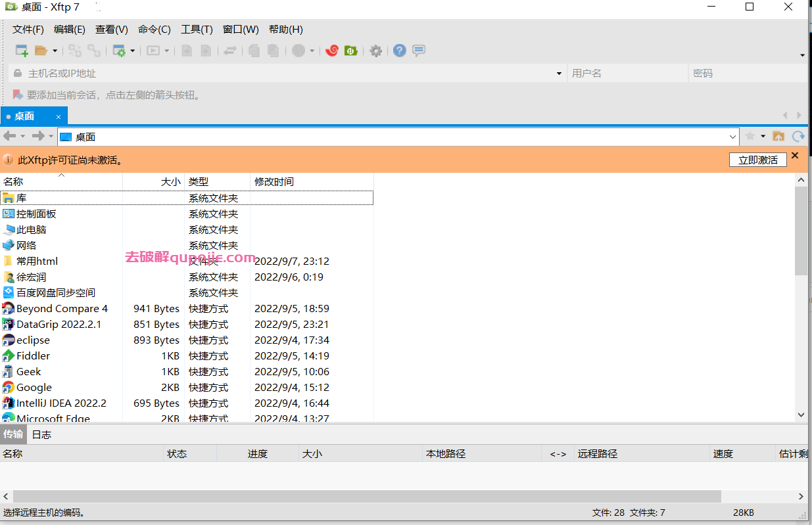The width and height of the screenshot is (812, 525).
Task: Open the 帮助(H) menu
Action: click(x=286, y=30)
